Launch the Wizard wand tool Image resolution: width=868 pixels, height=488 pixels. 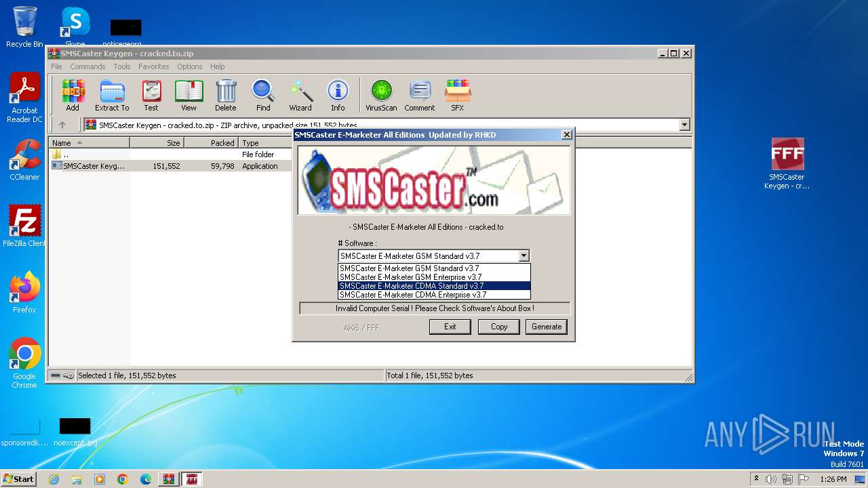[x=300, y=95]
